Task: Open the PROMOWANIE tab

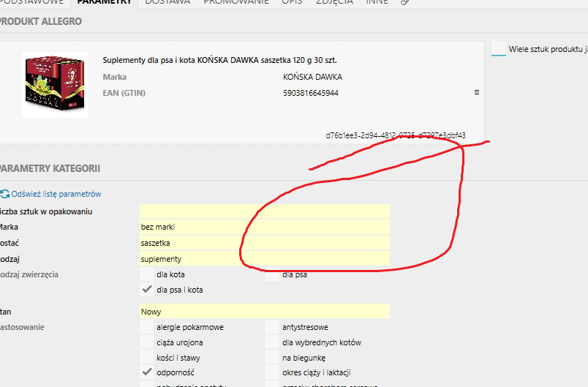Action: coord(236,2)
